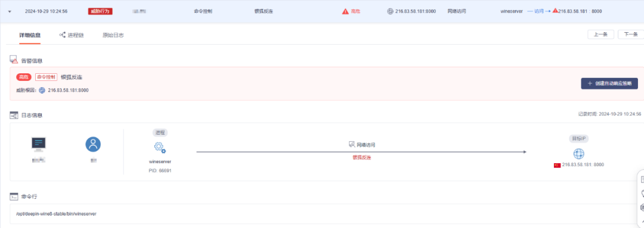Viewport: 644px width, 228px height.
Task: Click the globe icon beside 威胁根因
Action: 42,90
